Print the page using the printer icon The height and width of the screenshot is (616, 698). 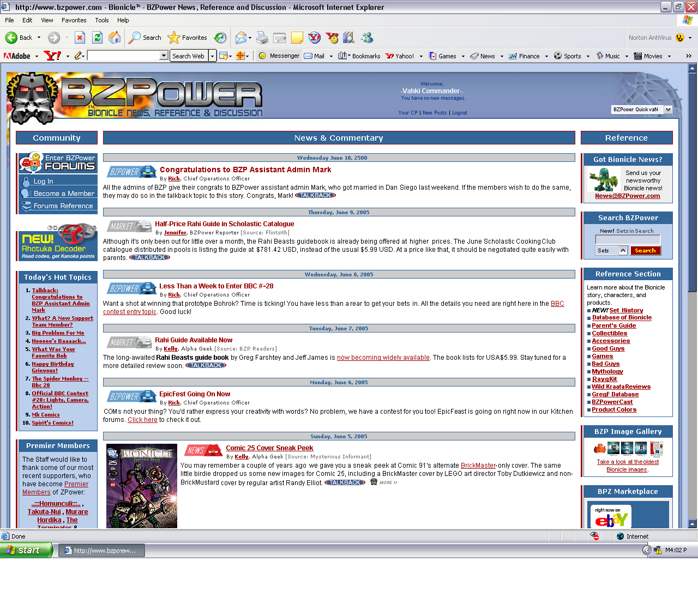click(x=262, y=38)
